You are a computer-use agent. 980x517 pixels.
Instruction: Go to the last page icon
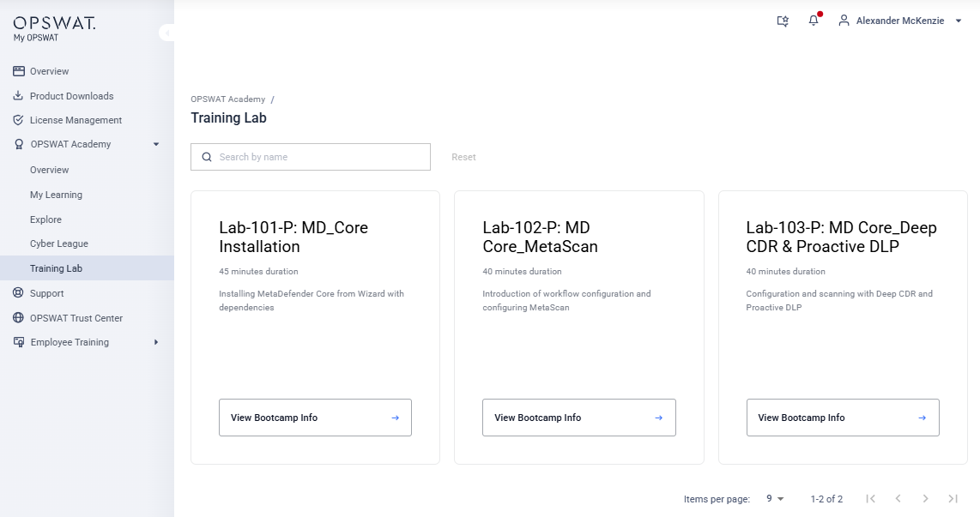[x=953, y=498]
